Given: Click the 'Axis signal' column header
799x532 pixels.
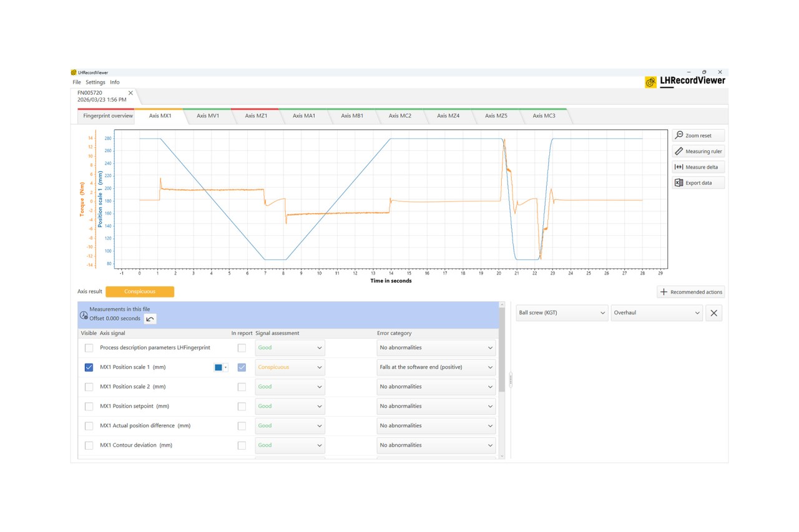Looking at the screenshot, I should [x=112, y=333].
